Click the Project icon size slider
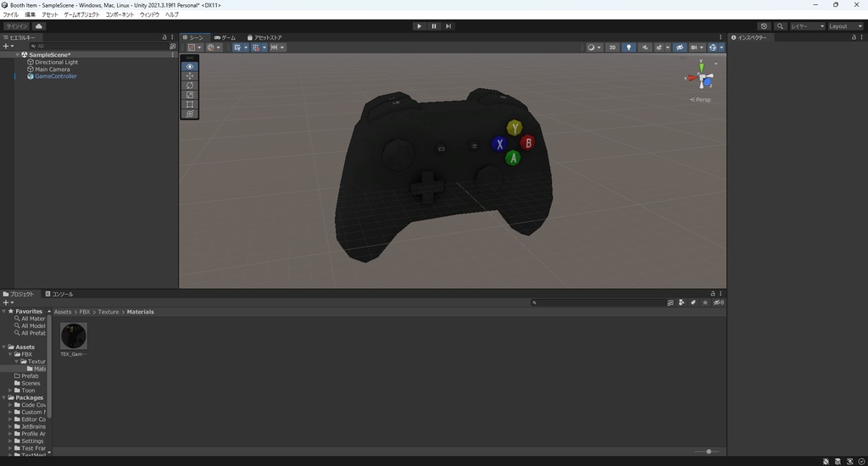This screenshot has height=466, width=868. click(707, 452)
